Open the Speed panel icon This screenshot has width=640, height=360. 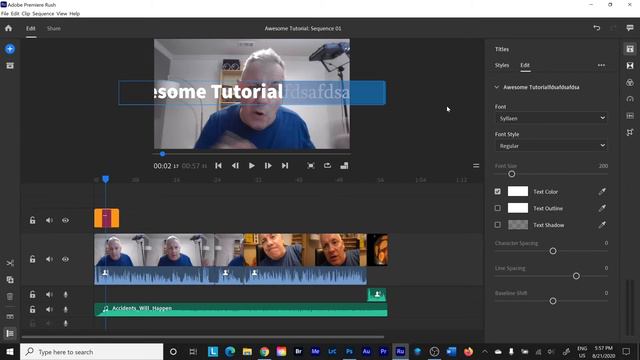coord(630,99)
